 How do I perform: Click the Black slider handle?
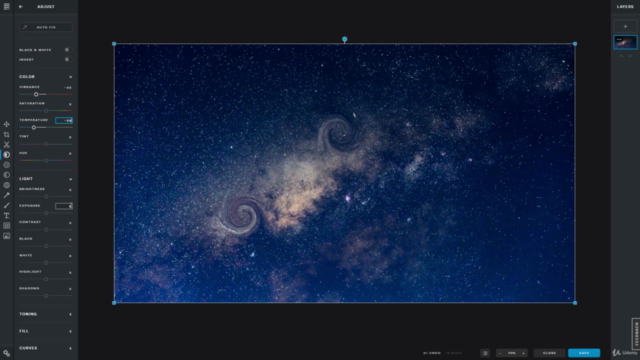tap(46, 246)
